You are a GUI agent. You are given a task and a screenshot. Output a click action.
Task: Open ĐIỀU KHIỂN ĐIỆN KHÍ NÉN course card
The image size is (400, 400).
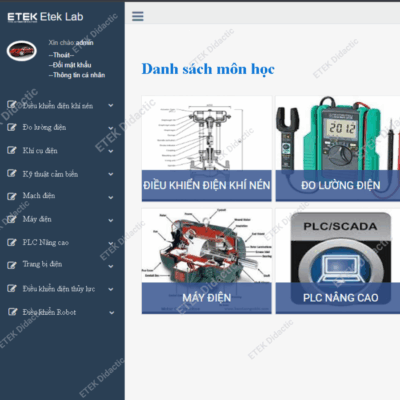[207, 149]
